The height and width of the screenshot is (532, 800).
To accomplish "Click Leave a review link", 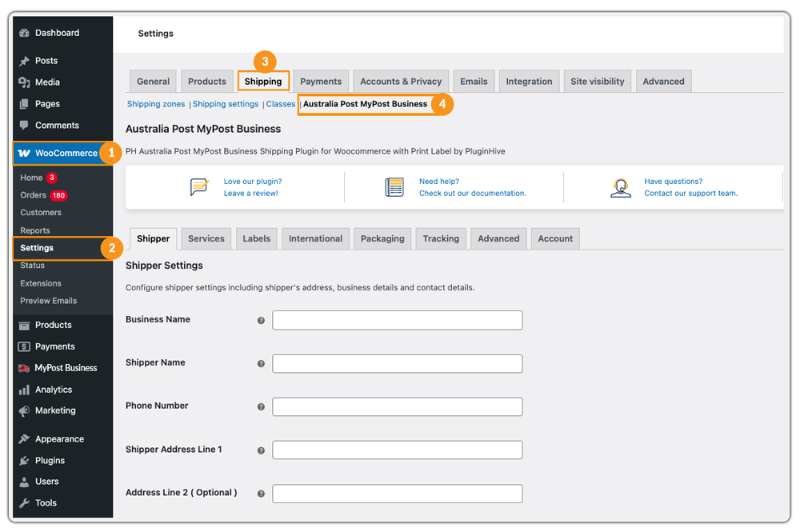I will 250,194.
